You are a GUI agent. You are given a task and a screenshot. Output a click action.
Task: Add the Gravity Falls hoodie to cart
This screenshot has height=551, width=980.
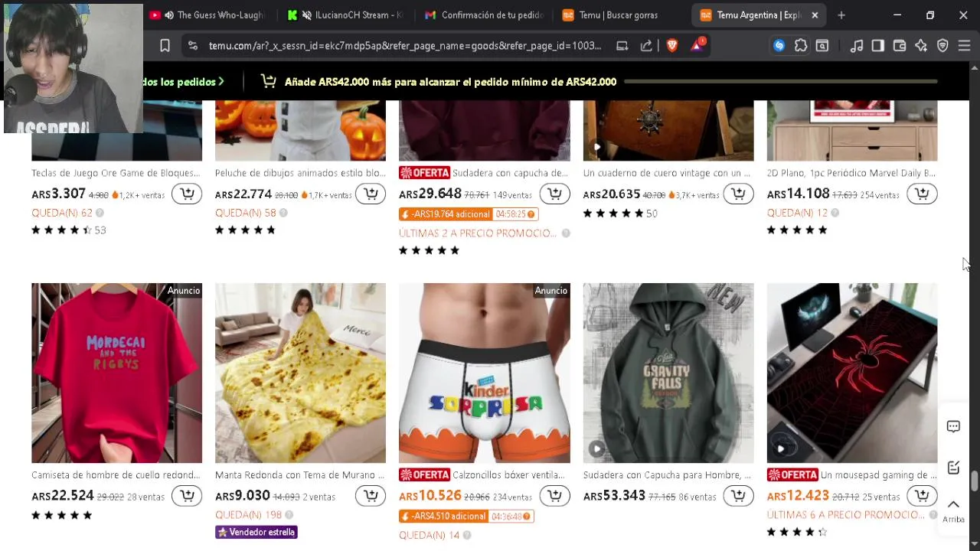coord(738,496)
